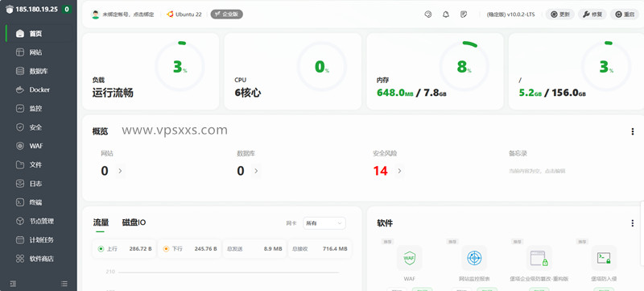The image size is (644, 291).
Task: Click the shield icon beside server IP
Action: click(x=10, y=9)
